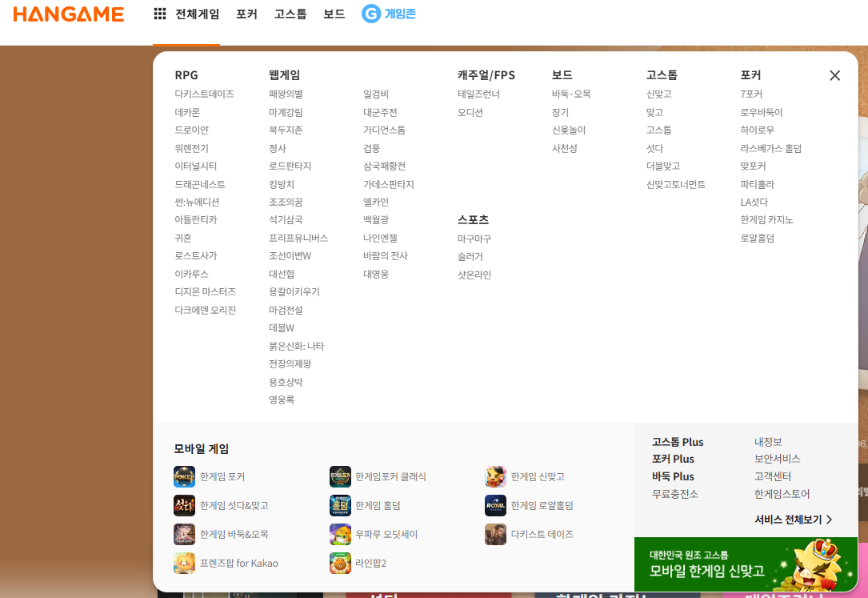Open 로스트사가 under RPG
This screenshot has height=598, width=868.
pyautogui.click(x=196, y=256)
